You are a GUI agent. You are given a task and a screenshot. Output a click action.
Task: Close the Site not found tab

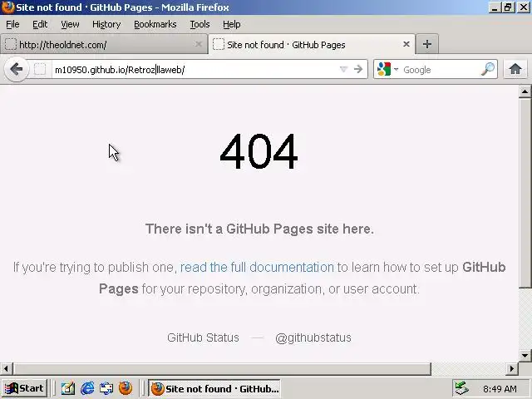[x=406, y=44]
